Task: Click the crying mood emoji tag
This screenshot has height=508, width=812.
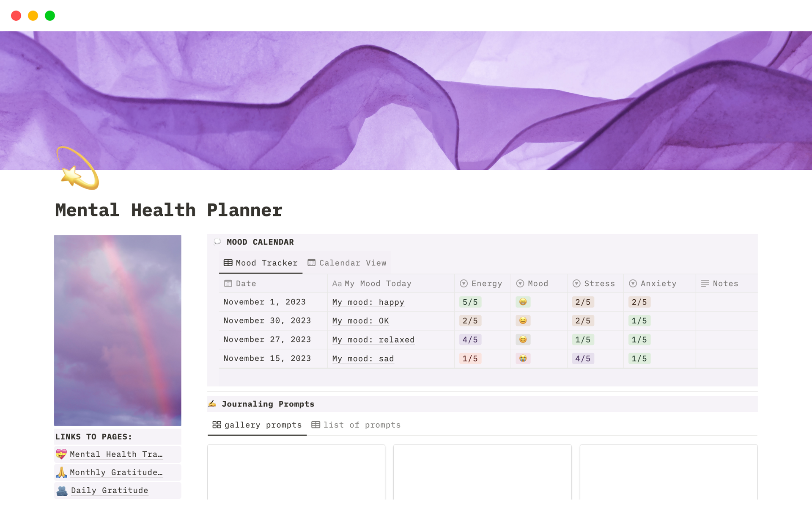Action: [x=523, y=359]
